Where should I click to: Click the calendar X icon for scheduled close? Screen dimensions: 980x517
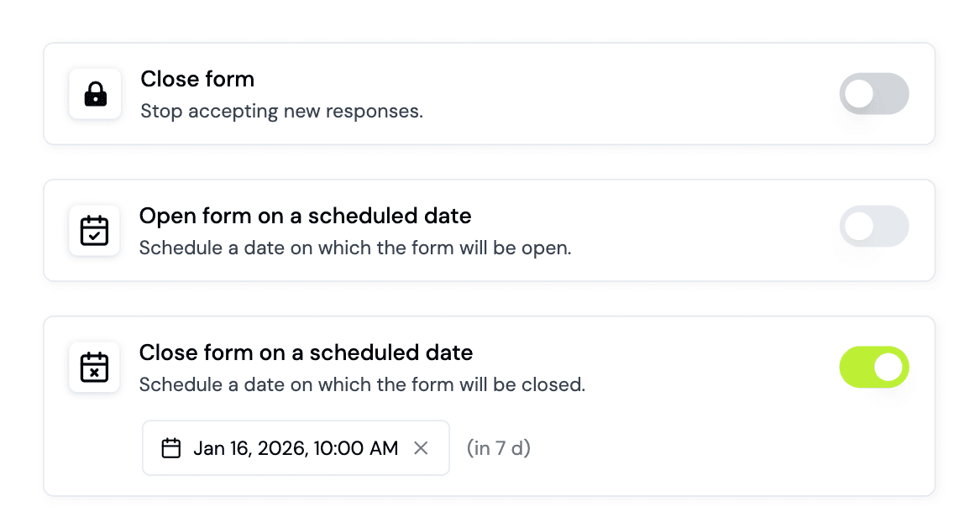pyautogui.click(x=94, y=367)
